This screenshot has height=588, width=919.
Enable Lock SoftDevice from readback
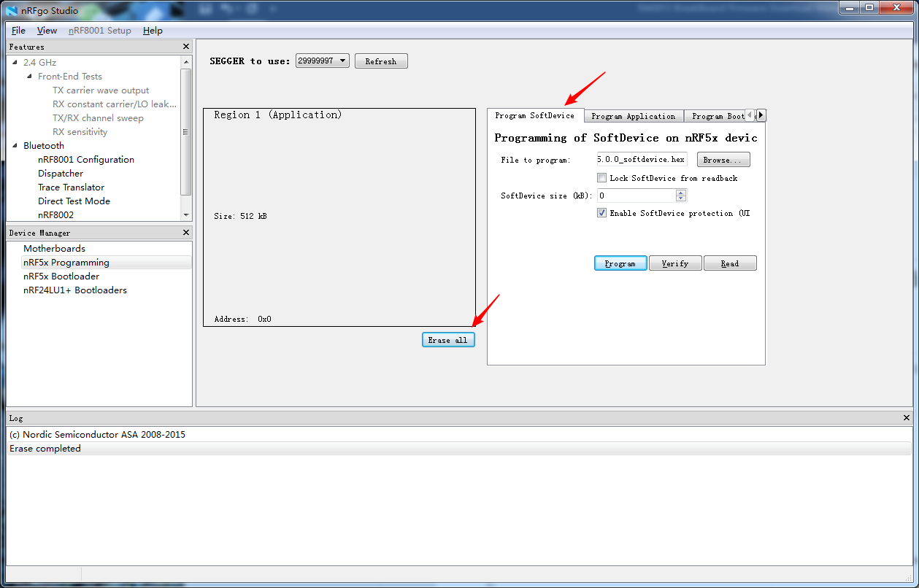click(x=601, y=178)
